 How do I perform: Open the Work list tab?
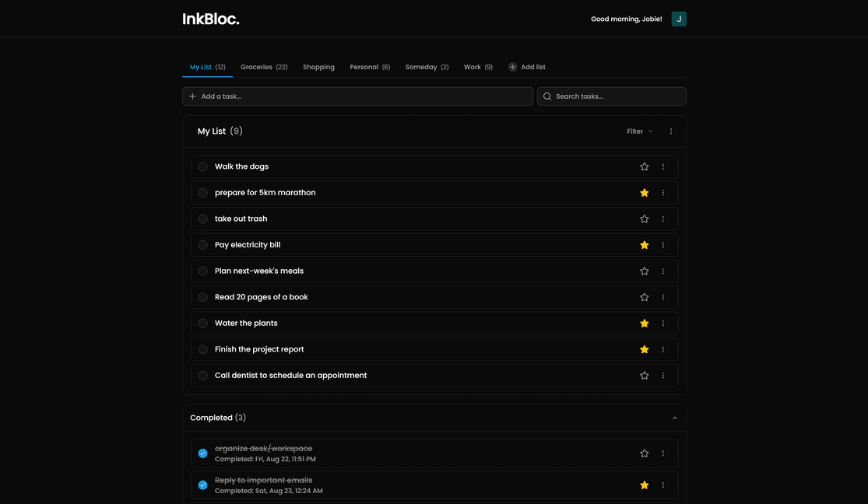(x=478, y=67)
